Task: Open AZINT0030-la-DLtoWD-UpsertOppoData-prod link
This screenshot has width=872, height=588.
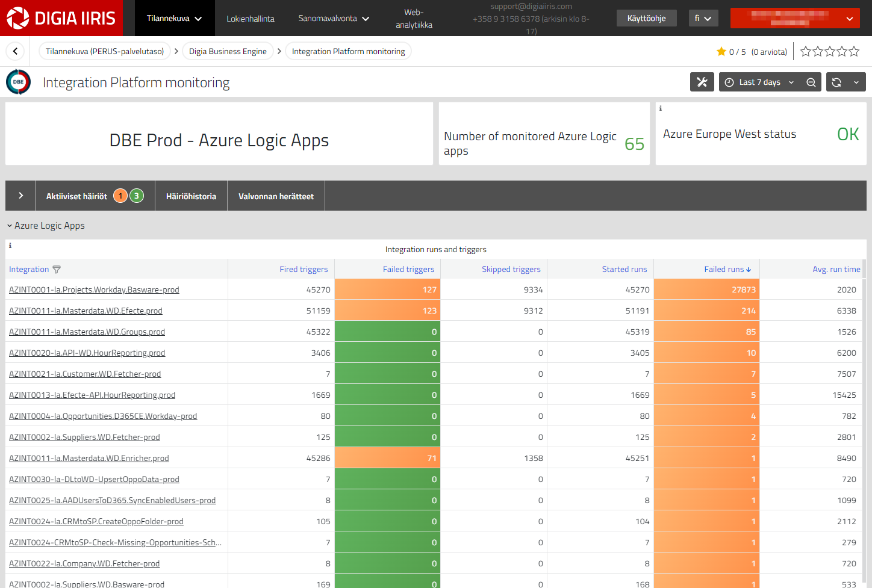Action: (x=94, y=479)
